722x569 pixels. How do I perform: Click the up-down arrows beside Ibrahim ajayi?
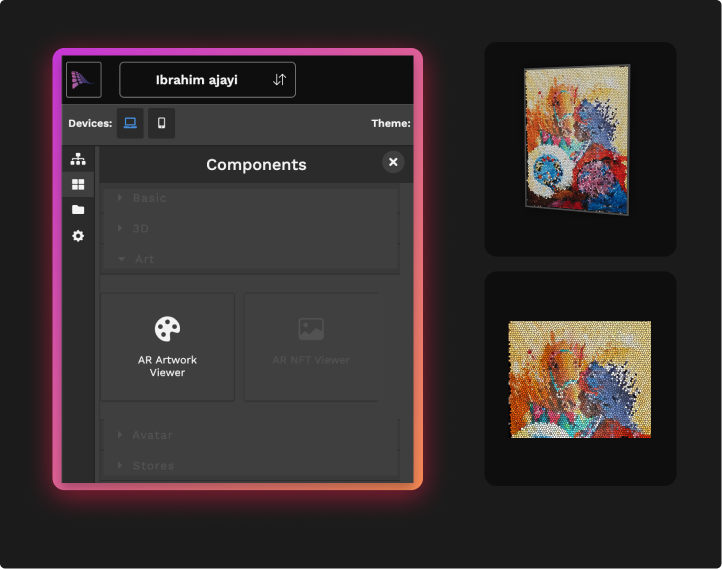click(x=279, y=80)
